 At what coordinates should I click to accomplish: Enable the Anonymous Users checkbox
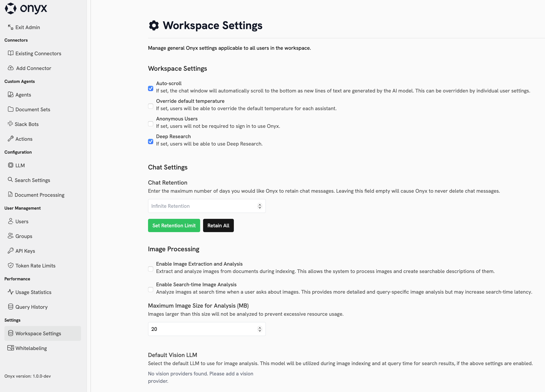(151, 124)
